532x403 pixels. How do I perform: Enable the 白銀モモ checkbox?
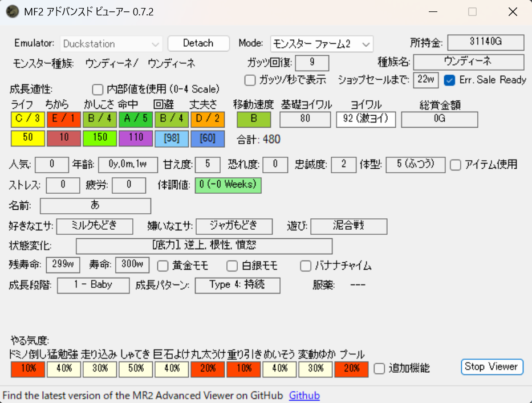point(232,266)
